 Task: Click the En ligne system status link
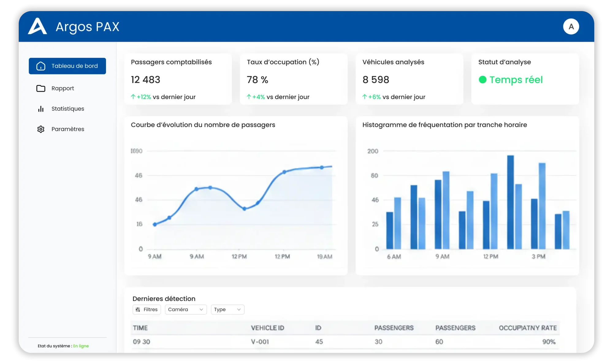[x=81, y=346]
